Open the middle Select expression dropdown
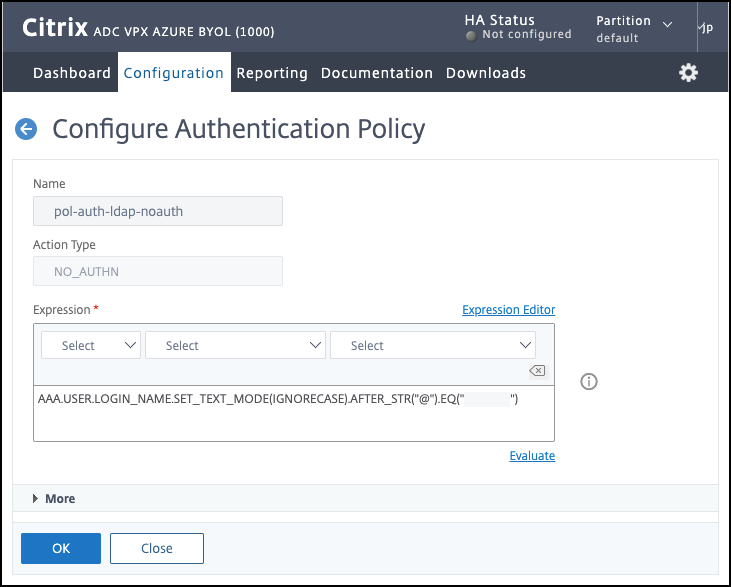Viewport: 731px width, 587px height. (236, 345)
